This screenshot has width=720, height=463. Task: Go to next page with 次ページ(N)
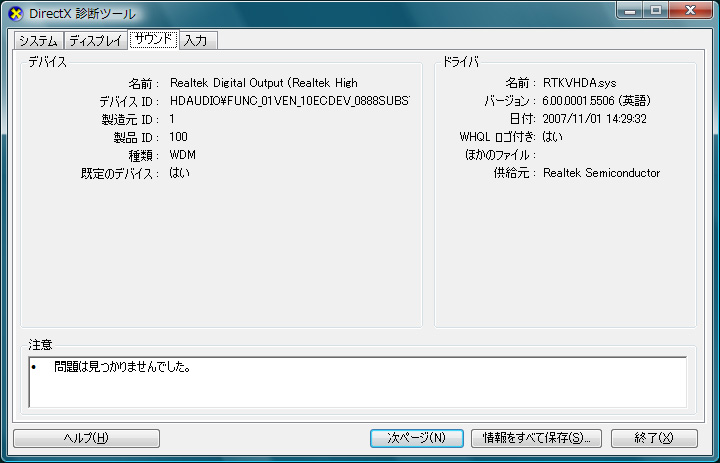[x=416, y=438]
